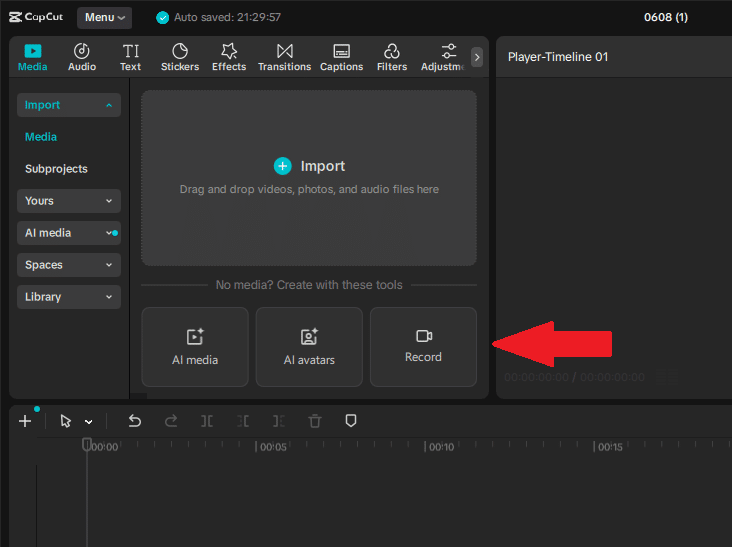This screenshot has height=547, width=732.
Task: Open the AI avatars tool card
Action: (309, 347)
